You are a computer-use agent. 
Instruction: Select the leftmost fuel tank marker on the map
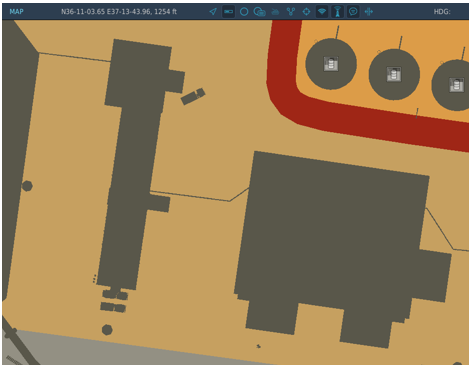click(331, 64)
